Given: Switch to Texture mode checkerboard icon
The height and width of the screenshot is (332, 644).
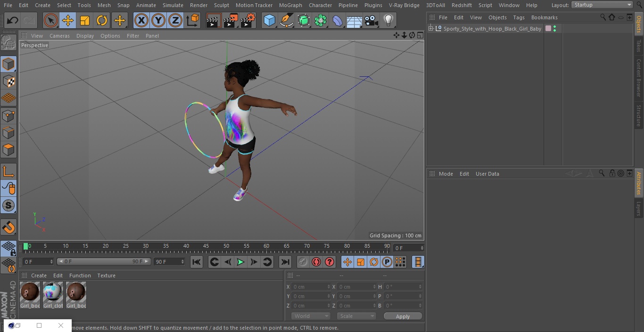Looking at the screenshot, I should [x=9, y=81].
